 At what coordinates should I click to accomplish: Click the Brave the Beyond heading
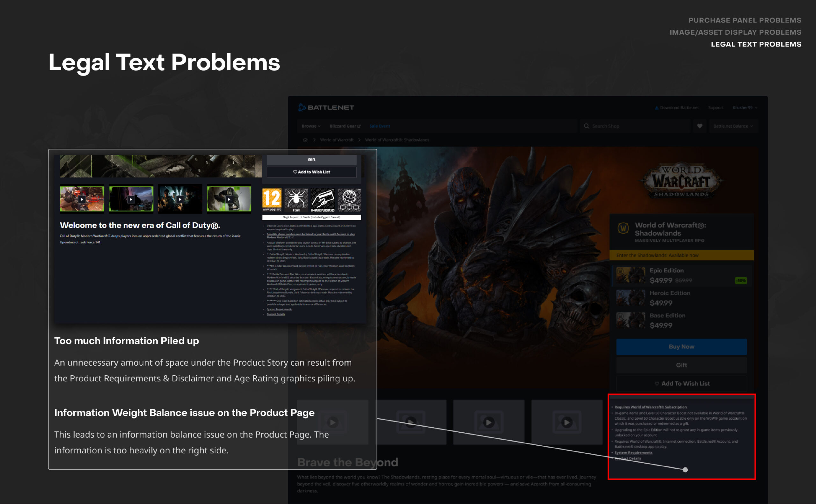[347, 462]
